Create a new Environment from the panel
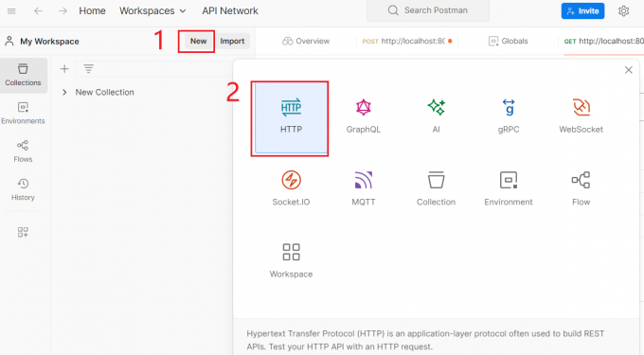 509,188
